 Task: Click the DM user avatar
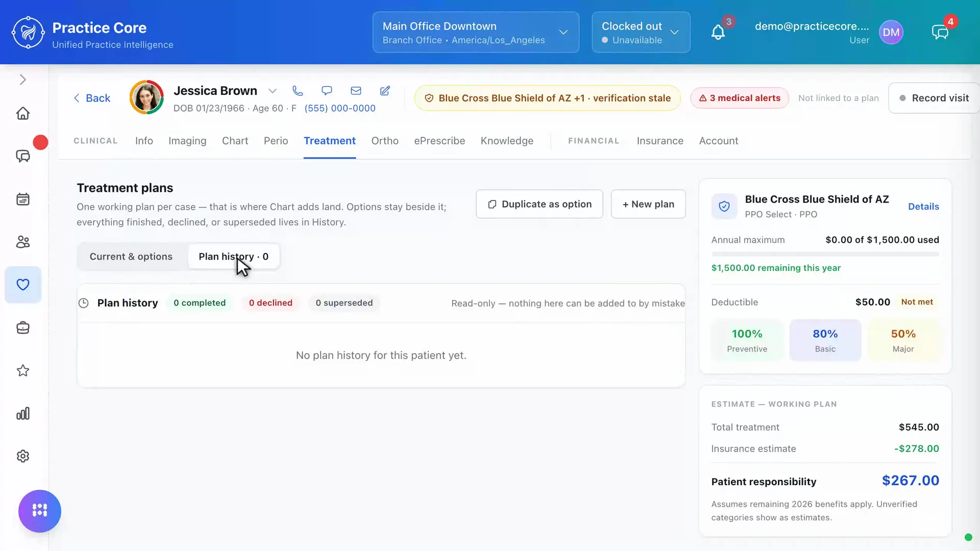coord(891,32)
